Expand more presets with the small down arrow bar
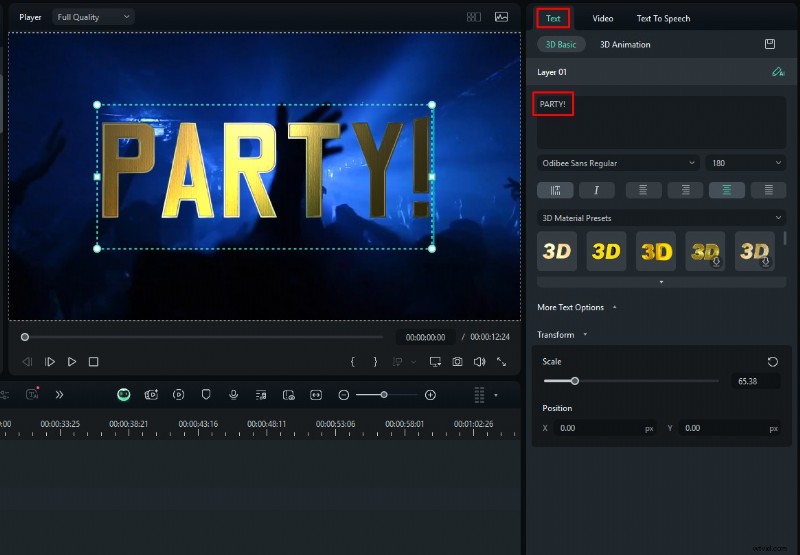Viewport: 800px width, 555px height. (661, 282)
